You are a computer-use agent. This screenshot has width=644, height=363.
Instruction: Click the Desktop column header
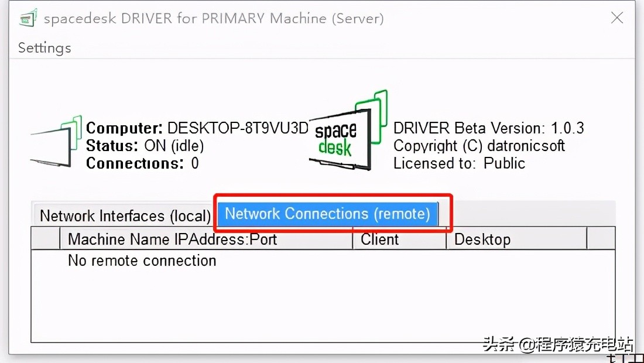click(x=517, y=239)
